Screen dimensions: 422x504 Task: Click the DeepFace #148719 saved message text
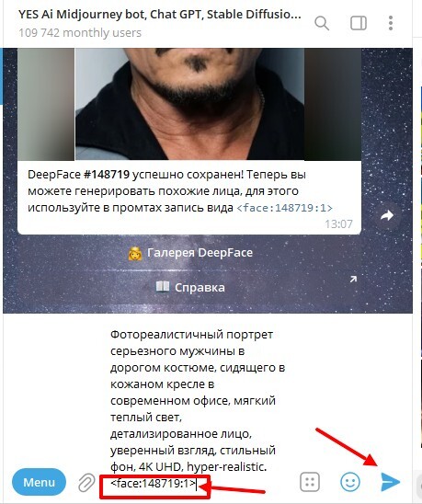(179, 191)
